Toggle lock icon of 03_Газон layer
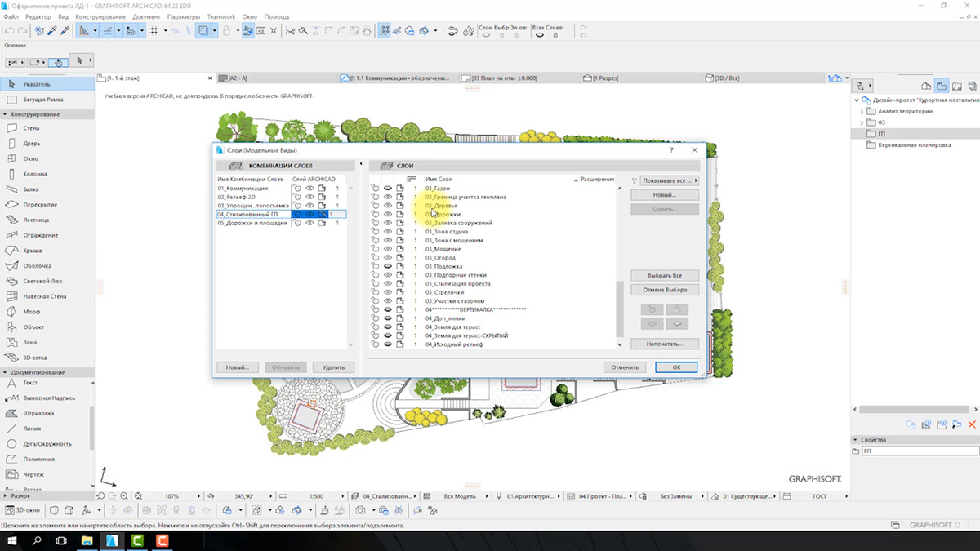The height and width of the screenshot is (551, 980). [x=375, y=189]
